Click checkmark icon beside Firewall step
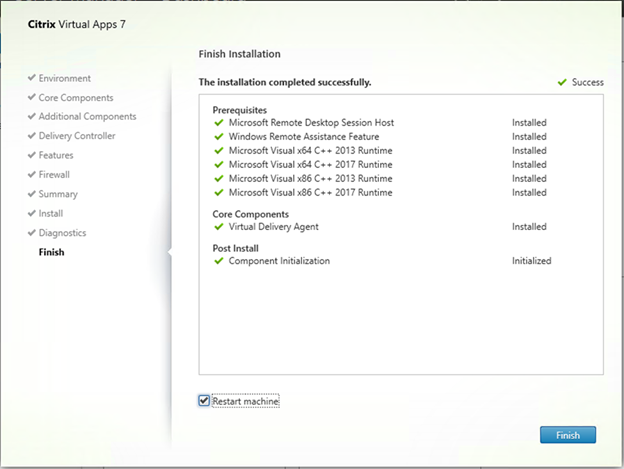This screenshot has height=469, width=624. pos(32,174)
